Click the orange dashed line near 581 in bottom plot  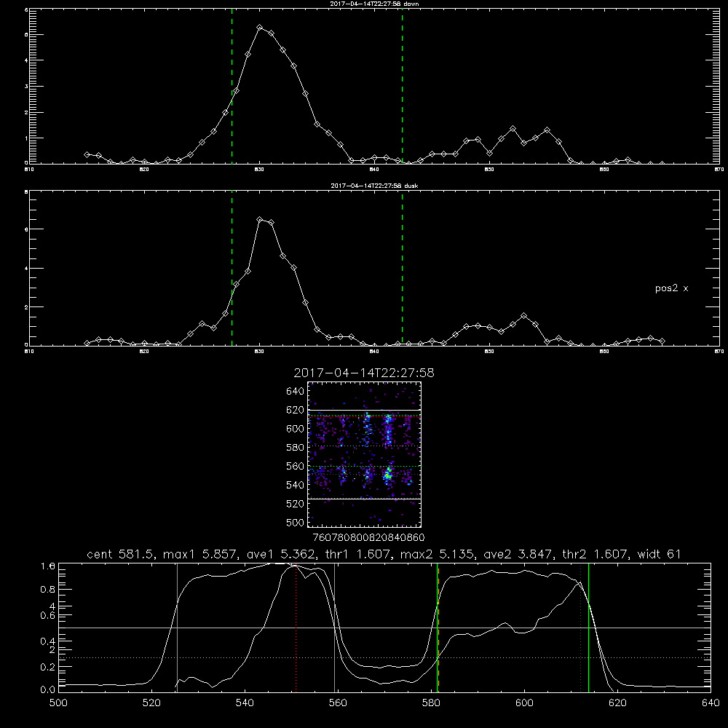438,628
